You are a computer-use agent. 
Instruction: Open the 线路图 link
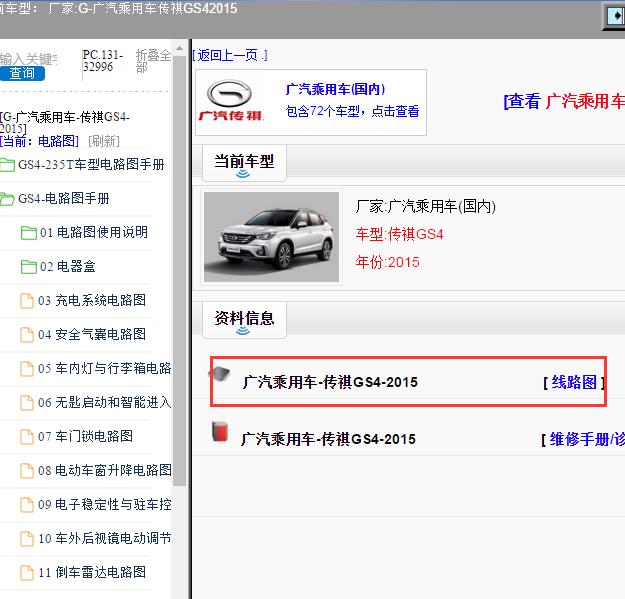tap(574, 382)
